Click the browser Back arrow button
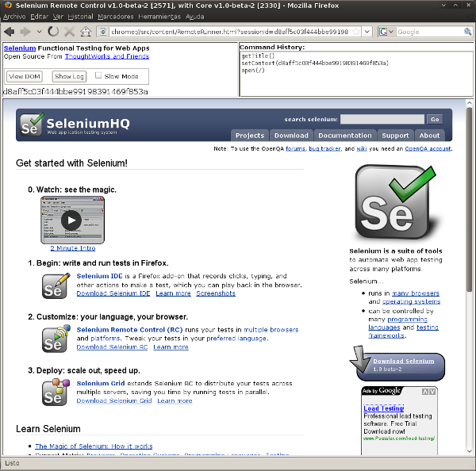Image resolution: width=476 pixels, height=471 pixels. [10, 32]
